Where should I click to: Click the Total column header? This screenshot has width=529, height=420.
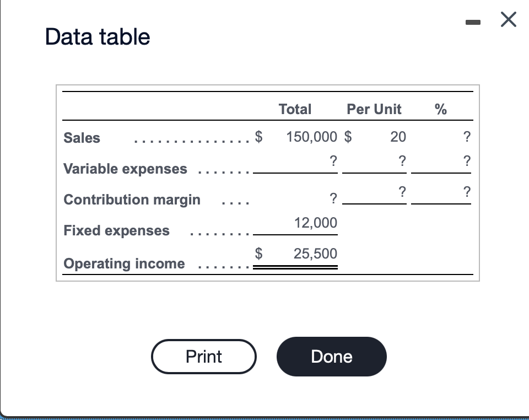(x=295, y=109)
